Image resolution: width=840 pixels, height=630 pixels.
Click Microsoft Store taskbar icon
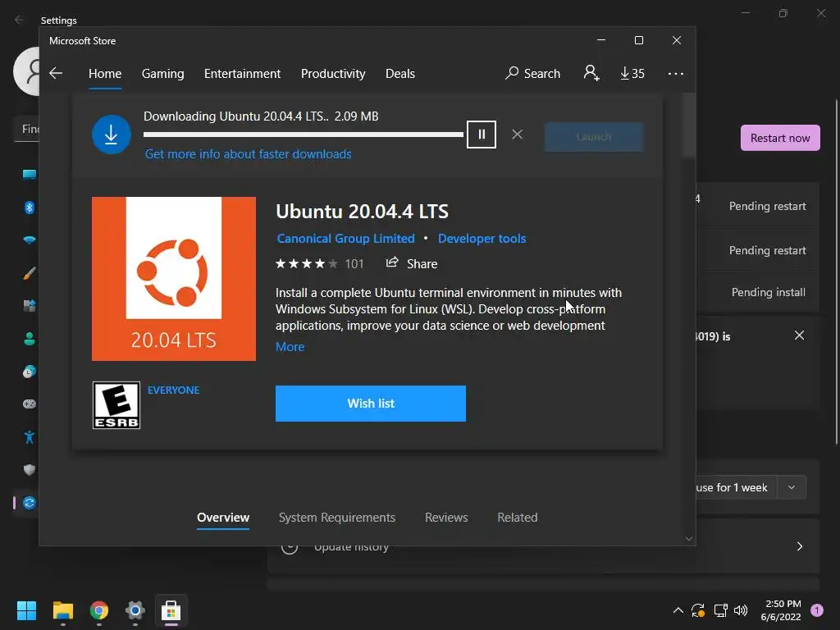click(x=171, y=610)
